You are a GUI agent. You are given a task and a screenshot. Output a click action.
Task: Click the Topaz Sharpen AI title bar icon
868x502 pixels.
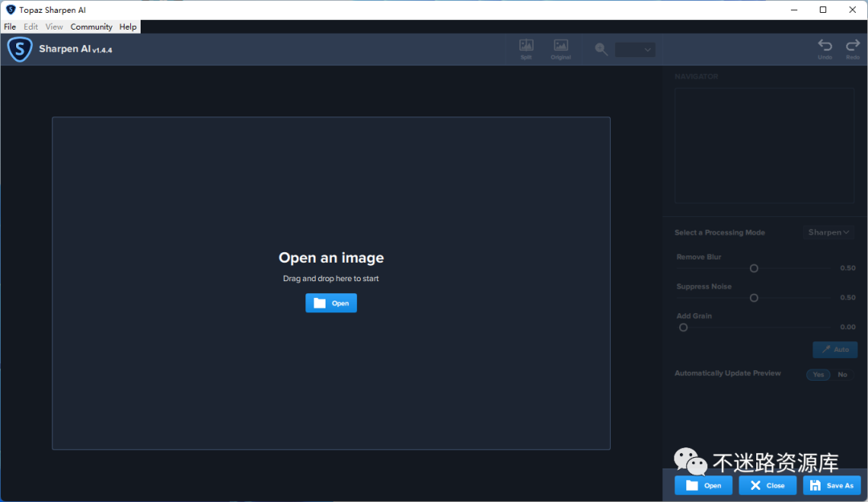(x=10, y=10)
